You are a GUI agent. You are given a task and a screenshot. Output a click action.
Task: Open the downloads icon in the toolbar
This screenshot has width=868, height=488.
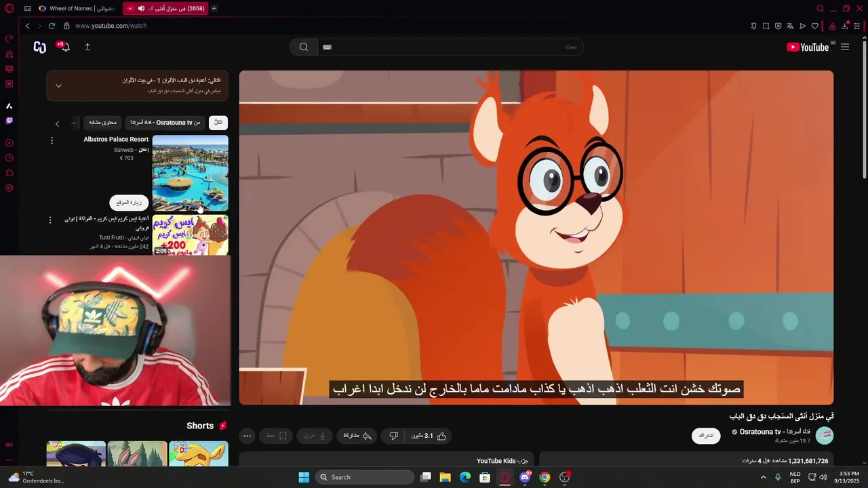[x=845, y=26]
